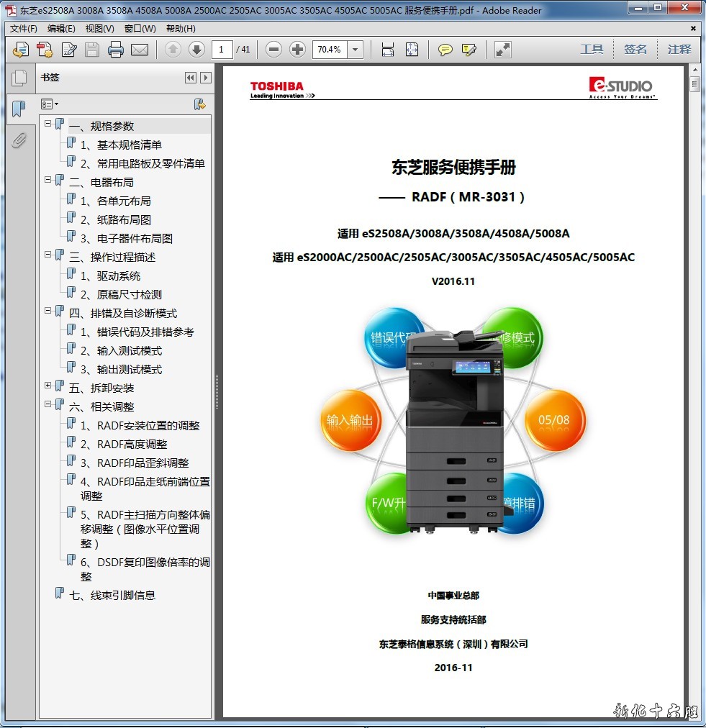The height and width of the screenshot is (728, 706).
Task: Open the attachments paperclip panel
Action: click(x=19, y=140)
